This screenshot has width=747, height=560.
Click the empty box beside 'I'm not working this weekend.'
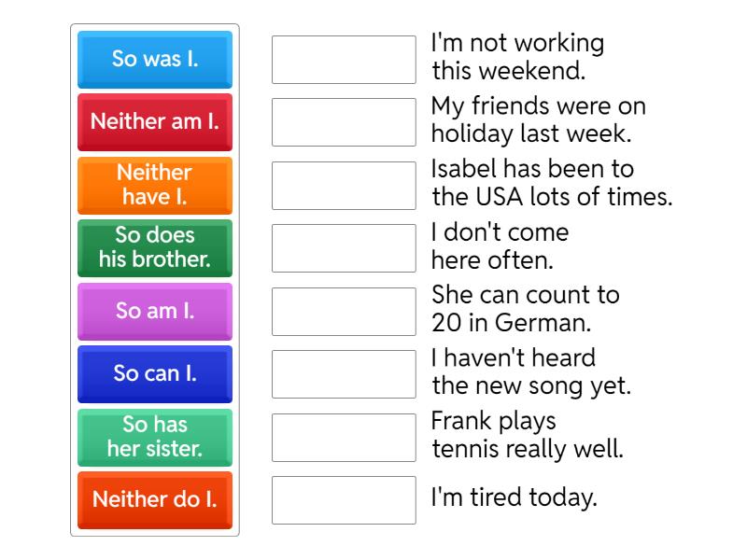[344, 60]
